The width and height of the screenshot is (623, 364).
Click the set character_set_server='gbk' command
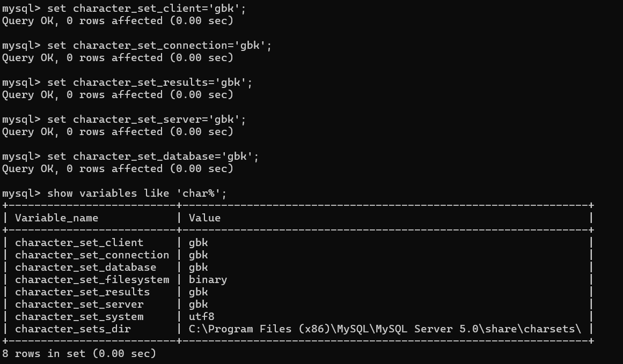[146, 120]
